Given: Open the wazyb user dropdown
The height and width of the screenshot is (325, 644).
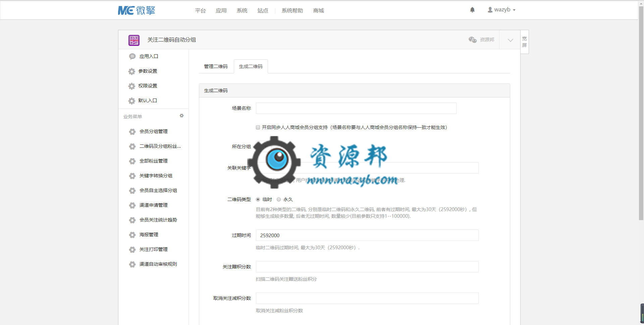Looking at the screenshot, I should pos(501,10).
